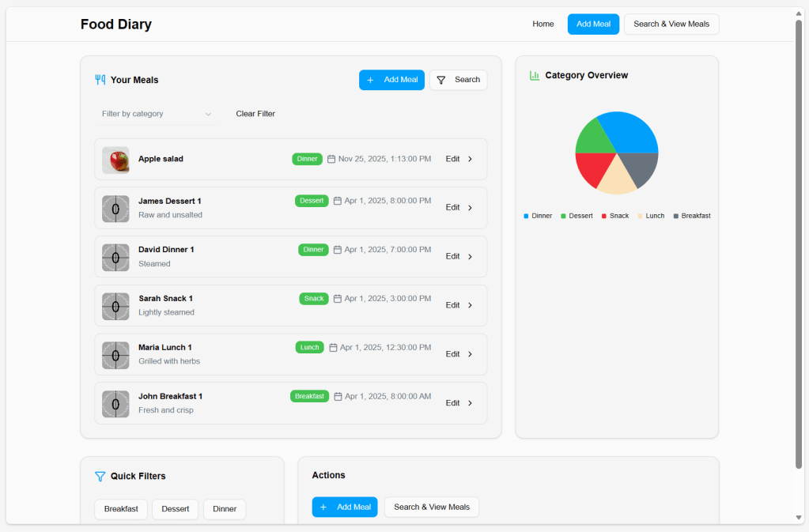Expand Sarah Snack 1 using its chevron
The width and height of the screenshot is (809, 532).
[x=470, y=305]
